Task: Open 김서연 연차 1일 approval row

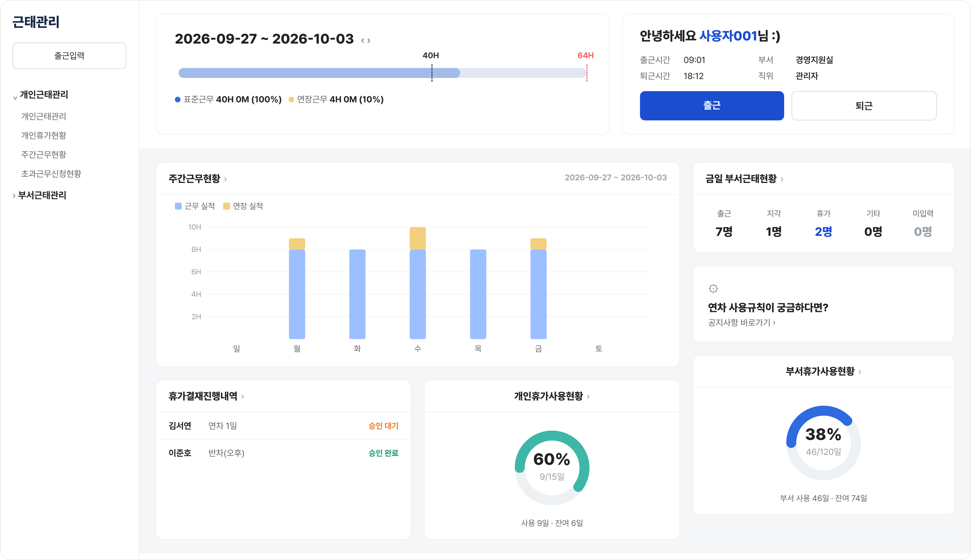Action: (284, 426)
